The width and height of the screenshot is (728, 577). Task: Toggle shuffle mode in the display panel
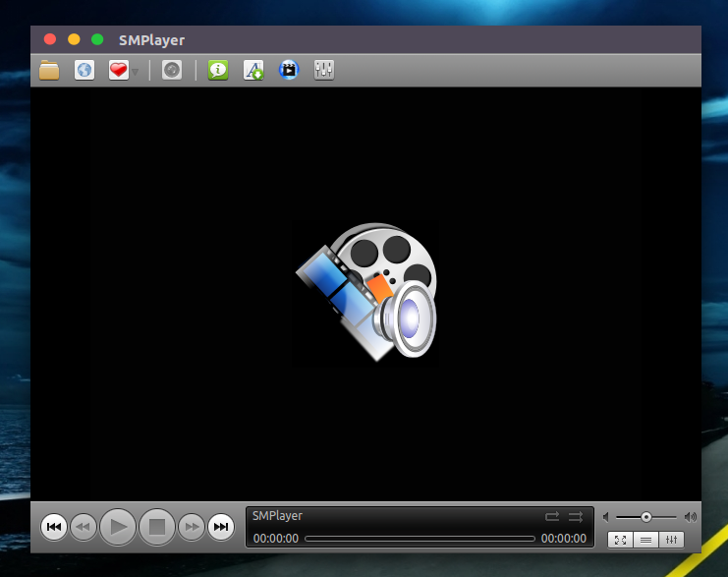[x=576, y=517]
